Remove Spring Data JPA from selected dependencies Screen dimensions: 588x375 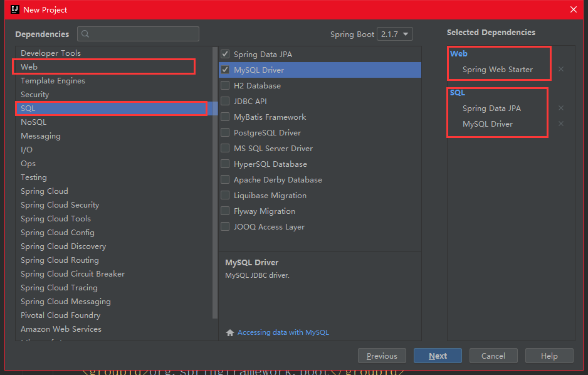click(x=561, y=108)
